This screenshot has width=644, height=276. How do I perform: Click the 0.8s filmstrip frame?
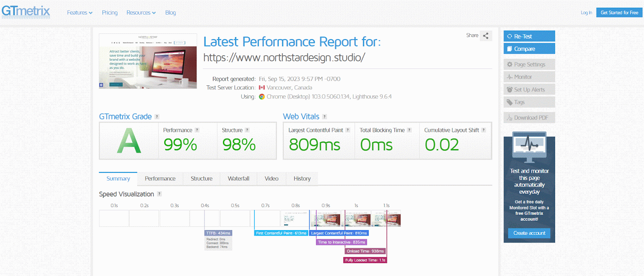click(x=295, y=218)
